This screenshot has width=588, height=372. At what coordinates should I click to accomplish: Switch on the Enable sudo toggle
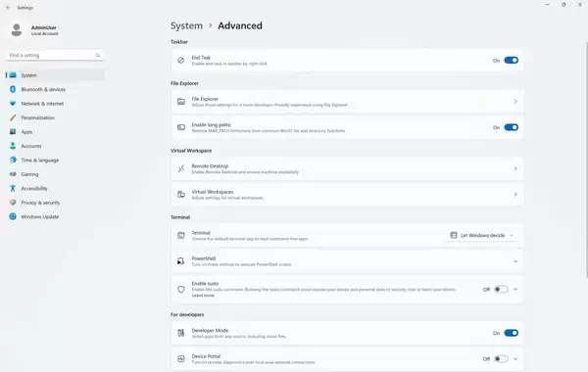click(x=501, y=289)
